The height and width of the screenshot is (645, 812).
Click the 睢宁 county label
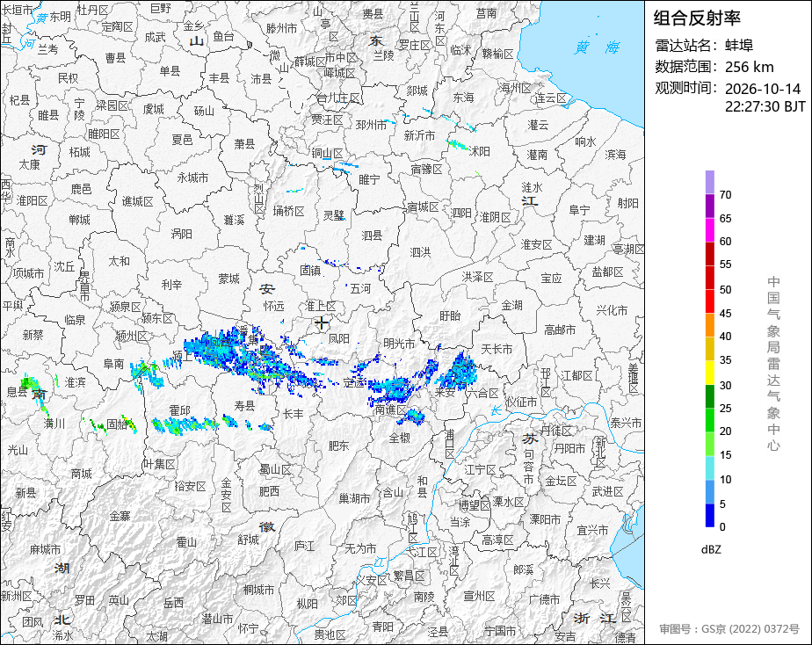369,179
